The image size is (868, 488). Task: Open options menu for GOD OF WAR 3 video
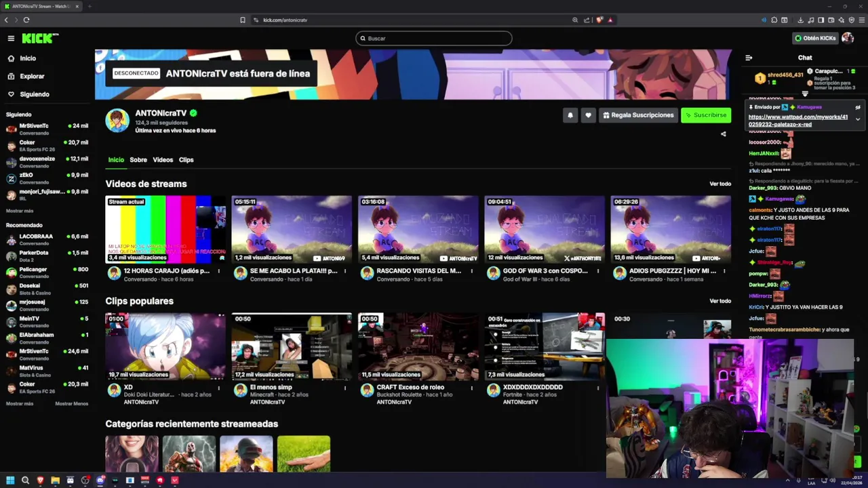(x=597, y=271)
